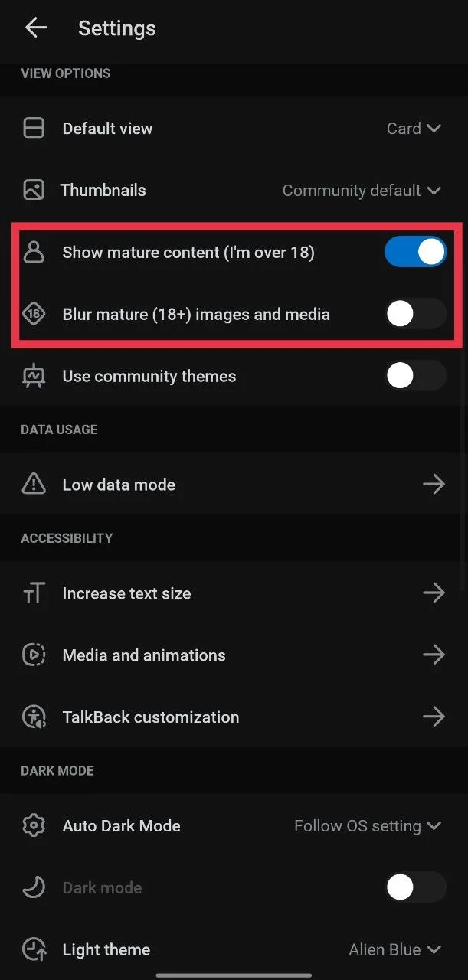
Task: Click the Low data mode warning icon
Action: coord(34,484)
